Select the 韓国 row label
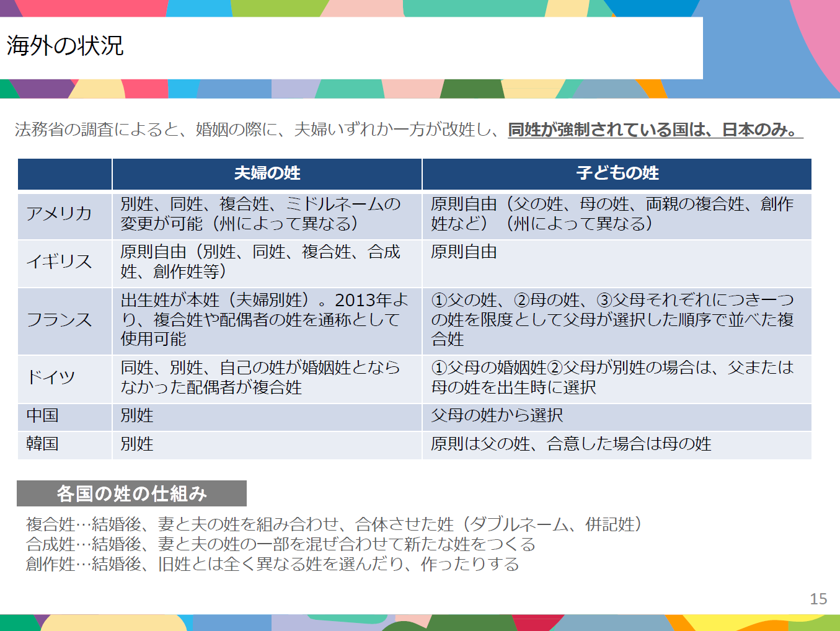Screen dimensions: 840x631 [x=43, y=444]
